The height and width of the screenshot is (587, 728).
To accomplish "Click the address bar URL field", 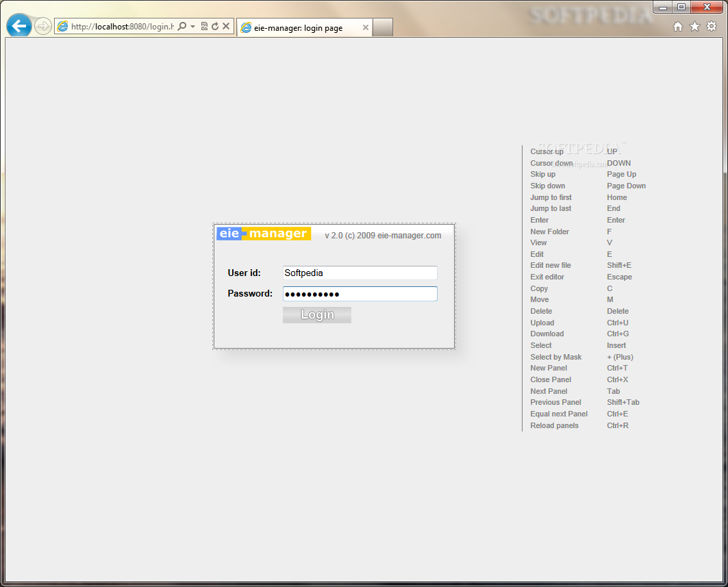I will point(123,27).
